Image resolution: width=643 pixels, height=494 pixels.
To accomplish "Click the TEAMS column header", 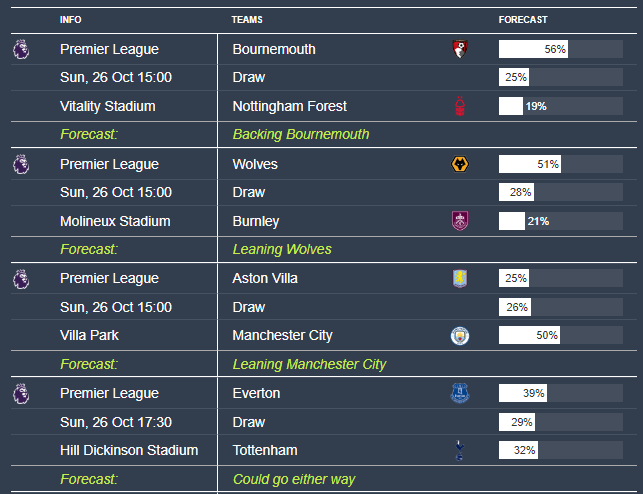I will point(247,20).
